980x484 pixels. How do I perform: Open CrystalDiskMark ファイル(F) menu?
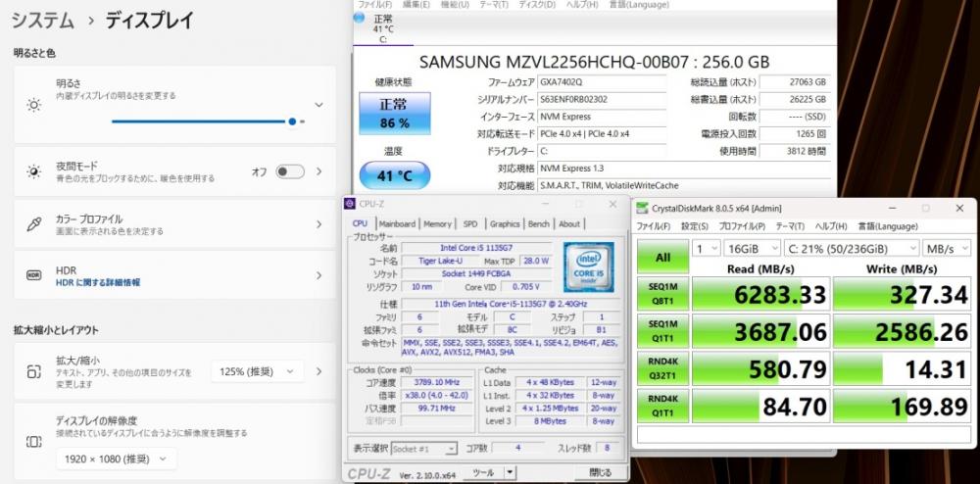(x=653, y=226)
